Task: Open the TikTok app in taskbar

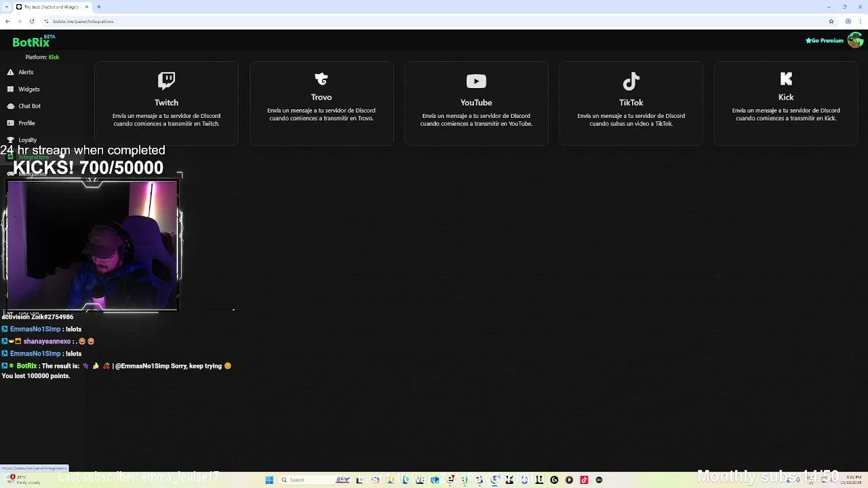Action: pos(584,480)
